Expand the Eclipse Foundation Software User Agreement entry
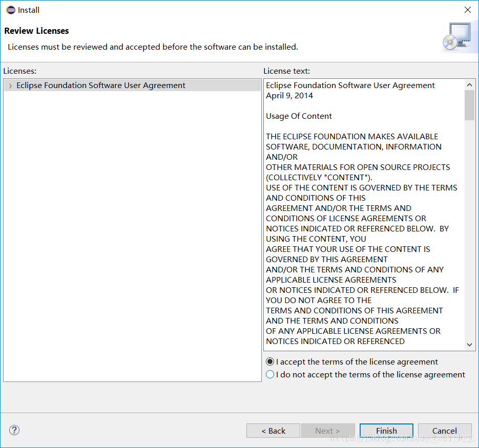This screenshot has width=479, height=448. (9, 85)
